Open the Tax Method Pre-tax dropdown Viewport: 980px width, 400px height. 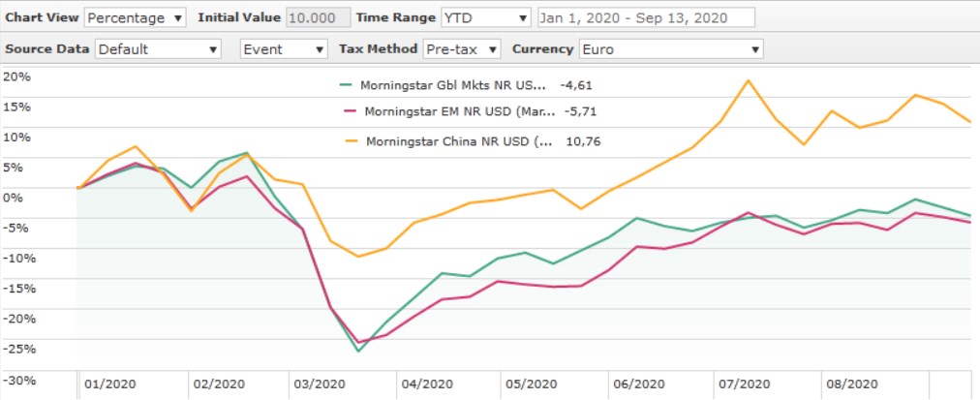point(462,49)
